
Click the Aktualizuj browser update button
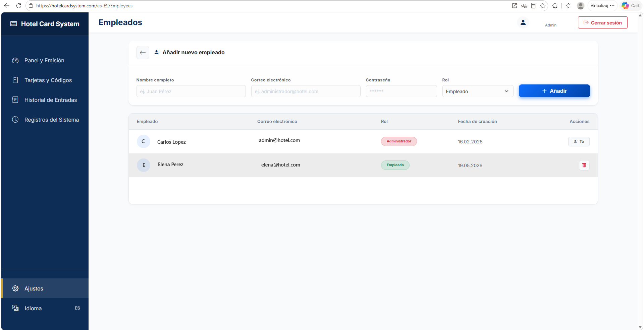click(x=602, y=6)
